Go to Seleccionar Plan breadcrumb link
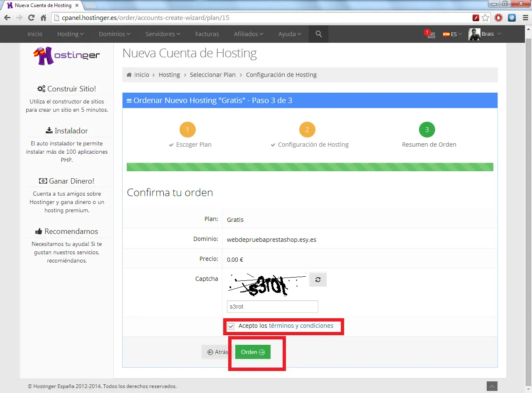Image resolution: width=532 pixels, height=393 pixels. (213, 75)
